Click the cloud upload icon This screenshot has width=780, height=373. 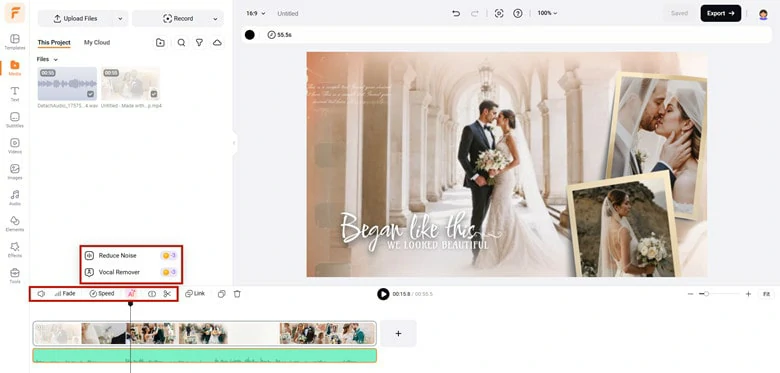pos(217,43)
